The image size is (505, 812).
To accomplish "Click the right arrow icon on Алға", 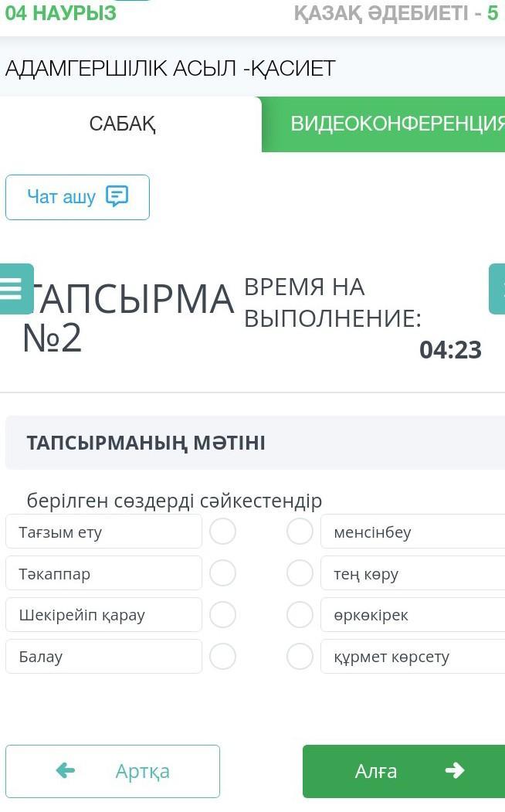I will click(455, 770).
